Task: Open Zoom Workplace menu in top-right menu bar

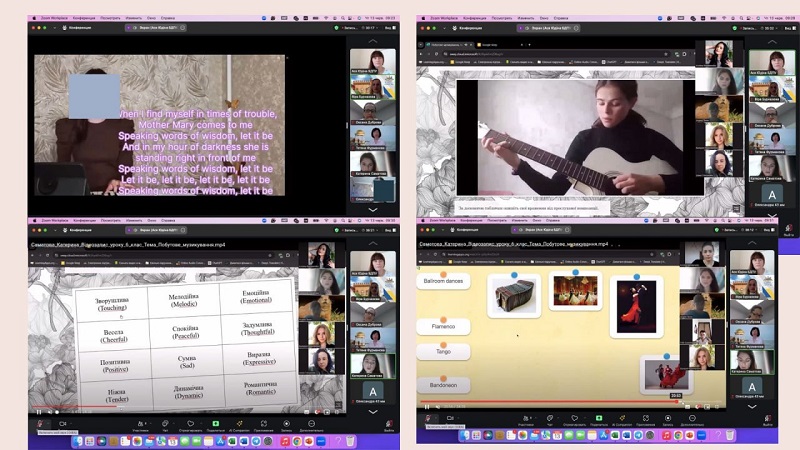Action: pos(442,18)
